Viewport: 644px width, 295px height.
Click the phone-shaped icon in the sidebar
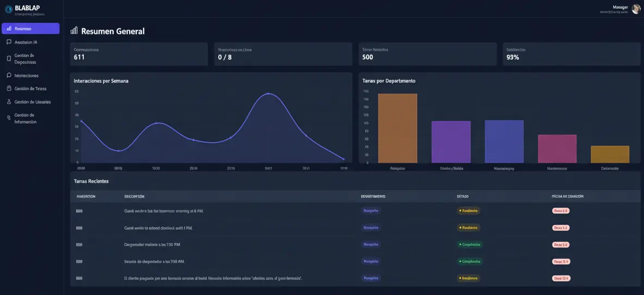[x=9, y=59]
